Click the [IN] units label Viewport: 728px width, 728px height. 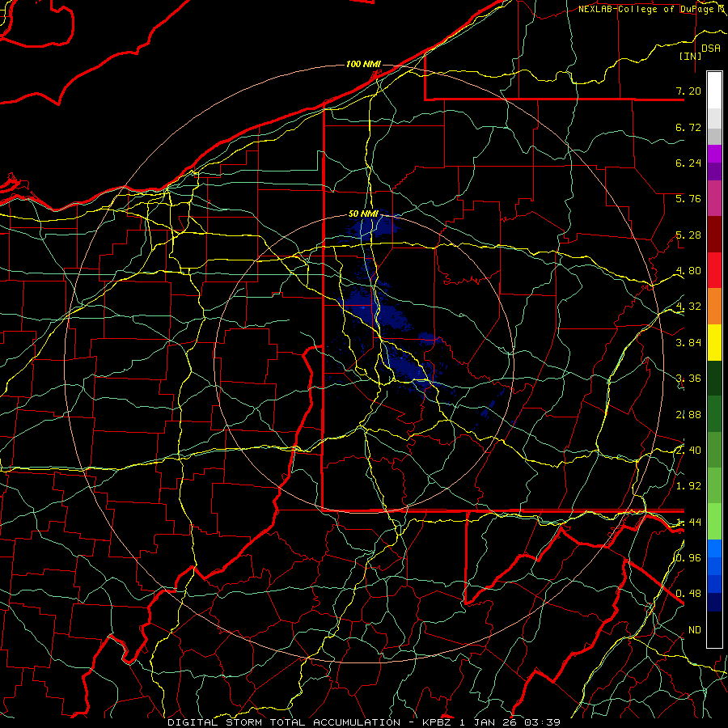pyautogui.click(x=690, y=56)
